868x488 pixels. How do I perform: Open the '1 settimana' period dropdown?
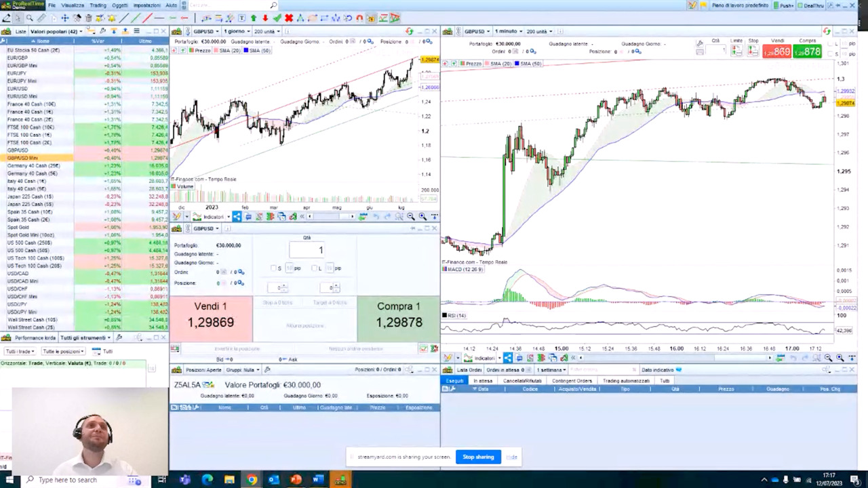551,370
